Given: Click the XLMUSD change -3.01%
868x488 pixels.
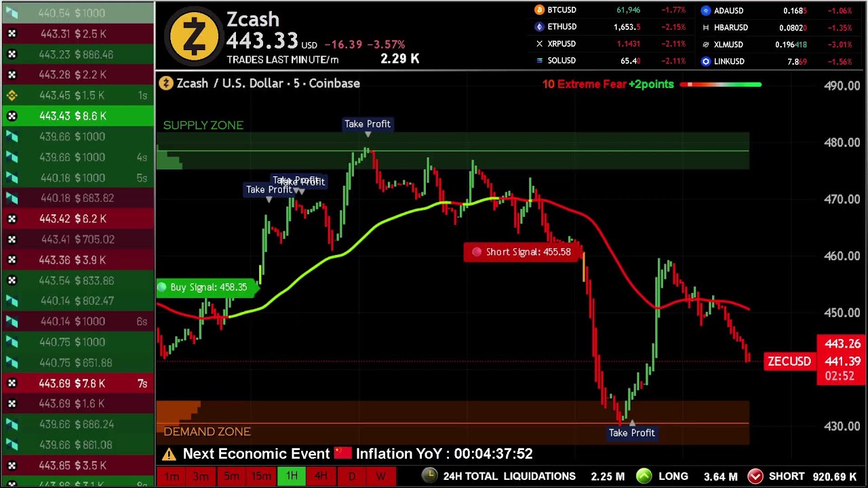Looking at the screenshot, I should tap(840, 45).
